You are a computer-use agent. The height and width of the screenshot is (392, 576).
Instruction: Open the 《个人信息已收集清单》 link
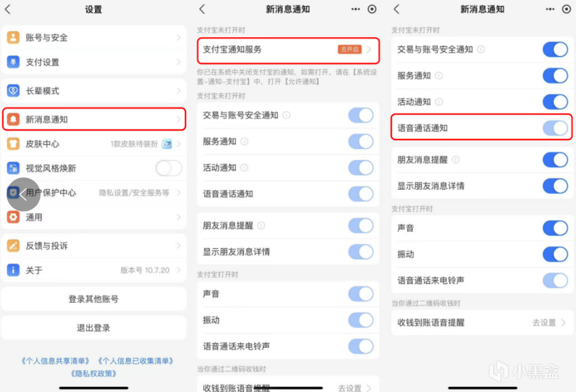coord(136,361)
